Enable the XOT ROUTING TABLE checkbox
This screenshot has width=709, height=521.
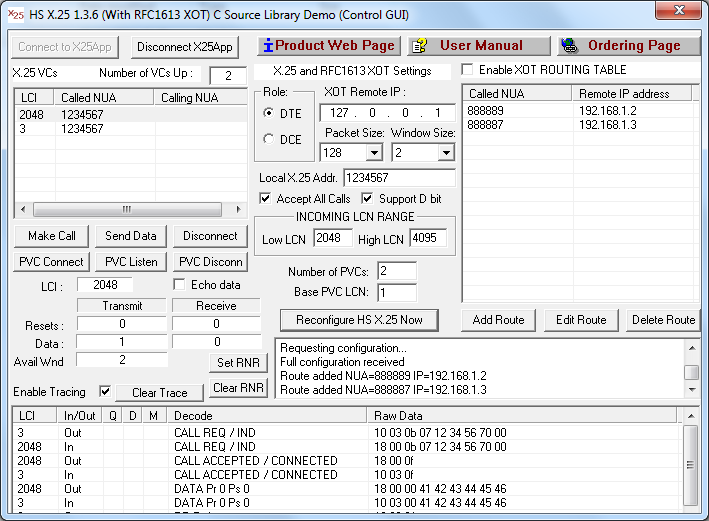[x=468, y=70]
